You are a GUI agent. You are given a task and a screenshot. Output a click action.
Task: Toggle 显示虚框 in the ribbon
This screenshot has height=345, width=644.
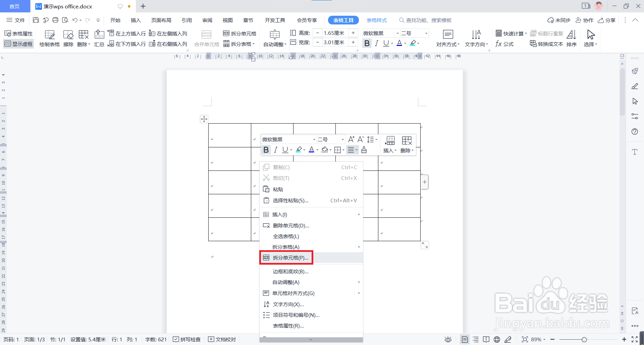click(x=18, y=44)
